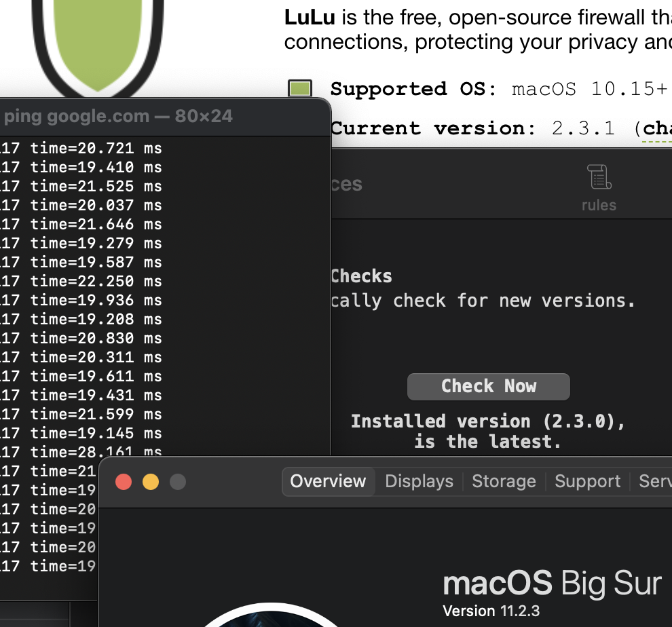Screen dimensions: 672x627
Task: Click the 'time=22.250 ms' terminal line
Action: [96, 281]
